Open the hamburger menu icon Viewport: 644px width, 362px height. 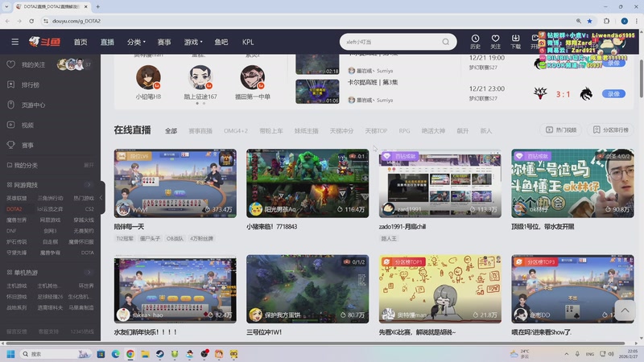(x=14, y=42)
